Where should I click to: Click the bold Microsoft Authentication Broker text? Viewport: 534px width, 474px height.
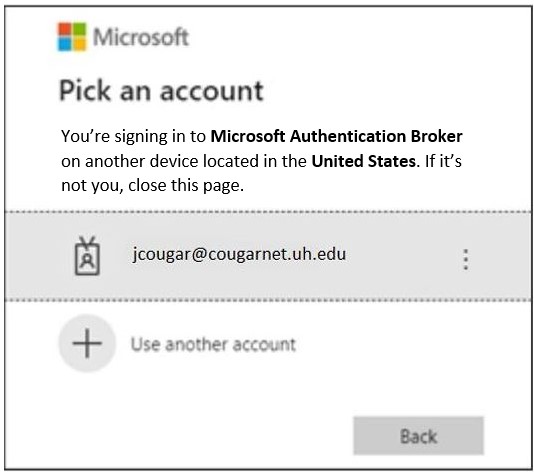coord(336,136)
